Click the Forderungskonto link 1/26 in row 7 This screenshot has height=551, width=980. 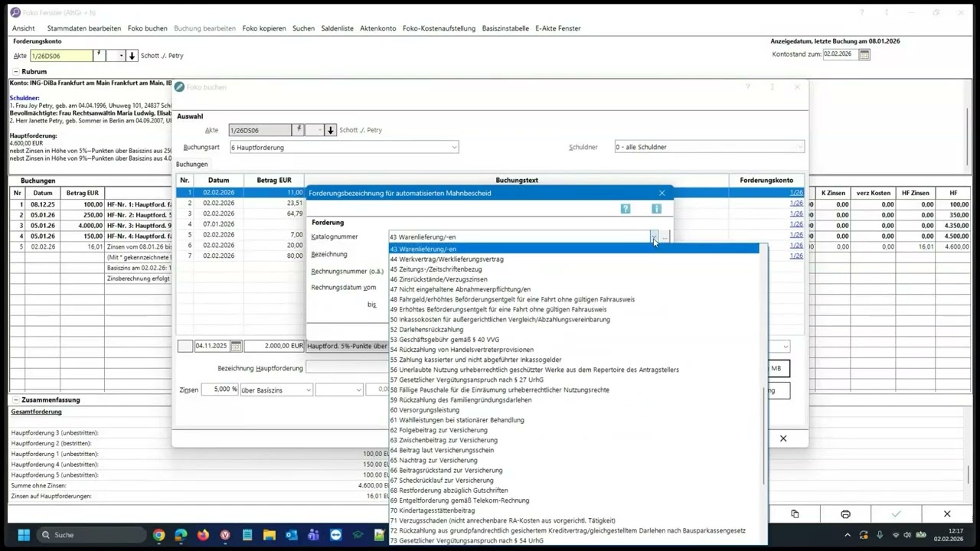[x=796, y=256]
